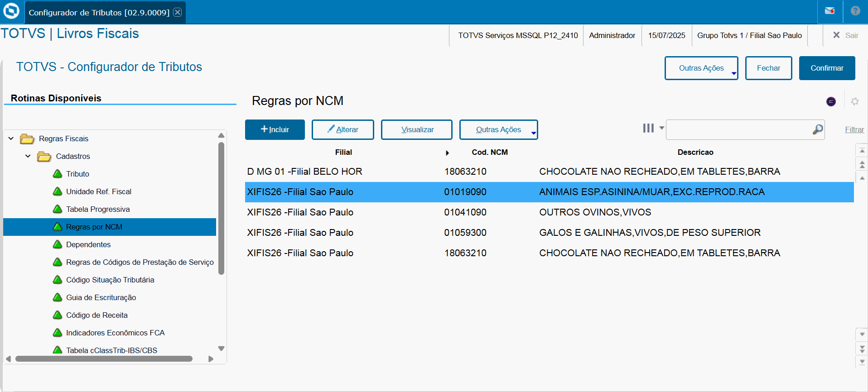Collapse the Cadastros folder

28,156
